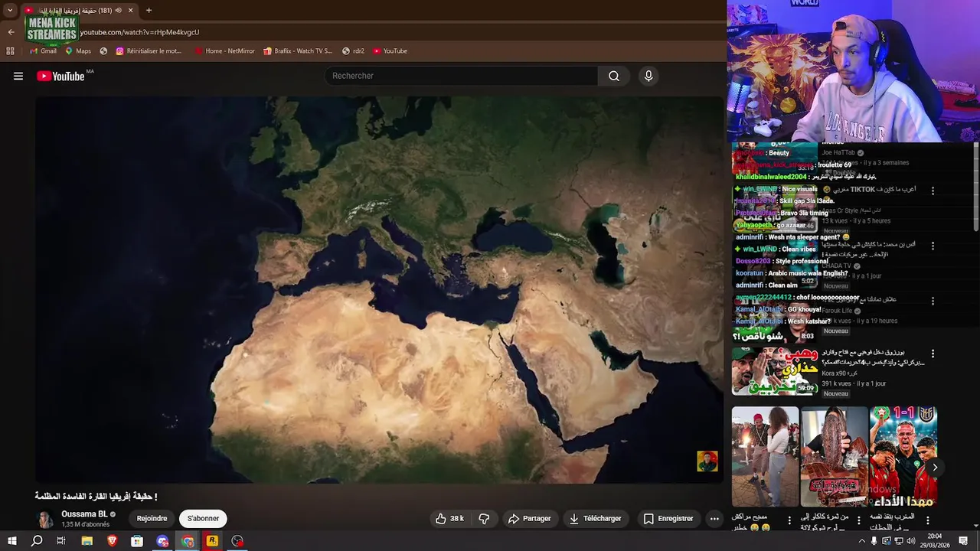Image resolution: width=980 pixels, height=551 pixels.
Task: Click the main video player
Action: click(x=379, y=289)
